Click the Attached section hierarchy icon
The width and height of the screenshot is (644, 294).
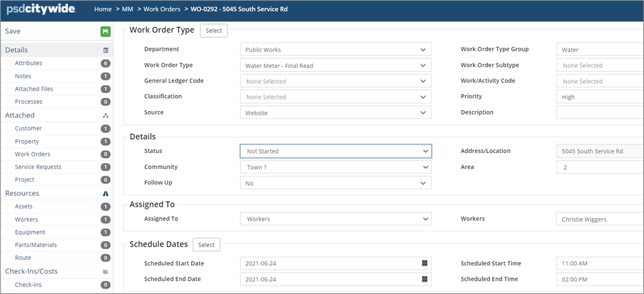pyautogui.click(x=105, y=115)
